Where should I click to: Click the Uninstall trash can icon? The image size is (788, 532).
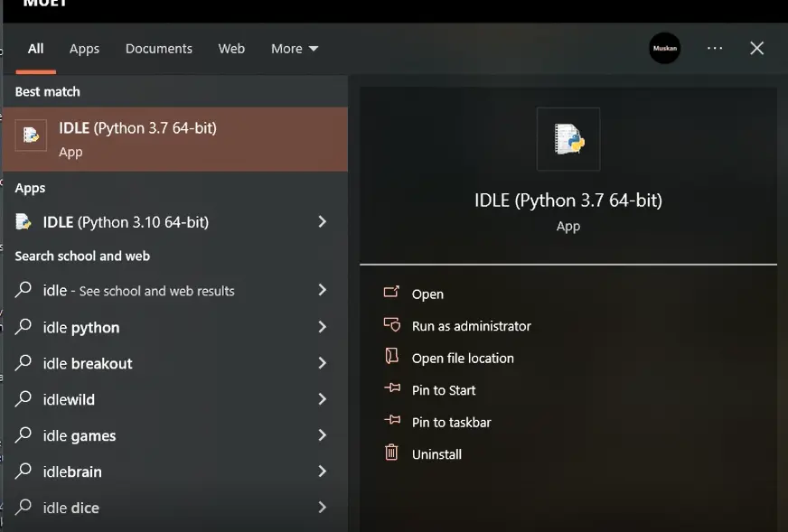pos(391,453)
